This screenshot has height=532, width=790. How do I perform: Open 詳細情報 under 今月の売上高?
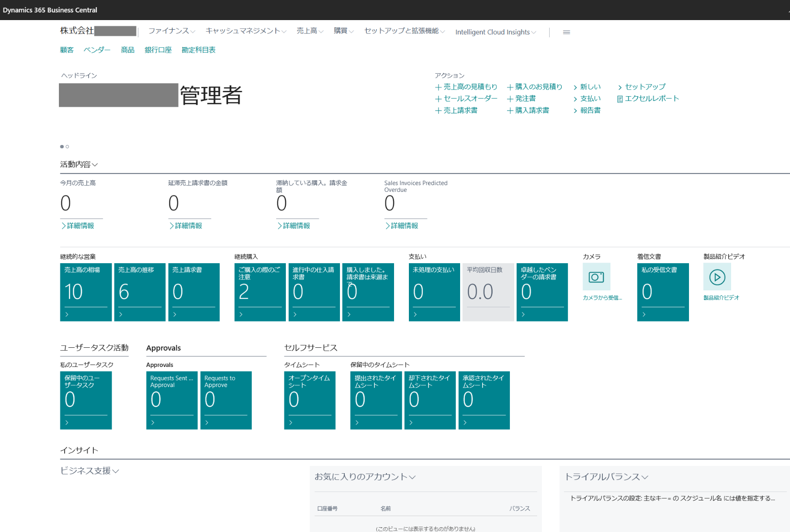[80, 226]
